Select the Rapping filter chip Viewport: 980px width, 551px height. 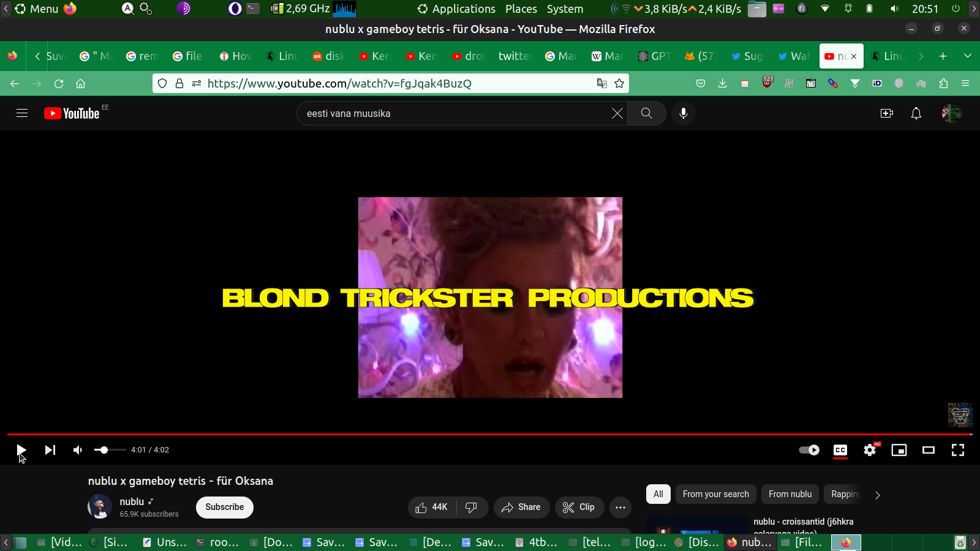tap(845, 494)
